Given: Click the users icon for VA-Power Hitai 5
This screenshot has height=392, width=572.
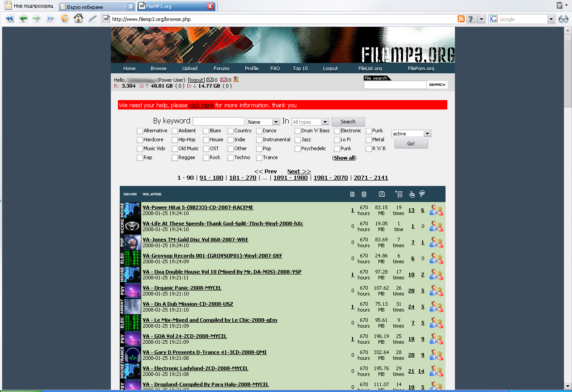Looking at the screenshot, I should [436, 210].
